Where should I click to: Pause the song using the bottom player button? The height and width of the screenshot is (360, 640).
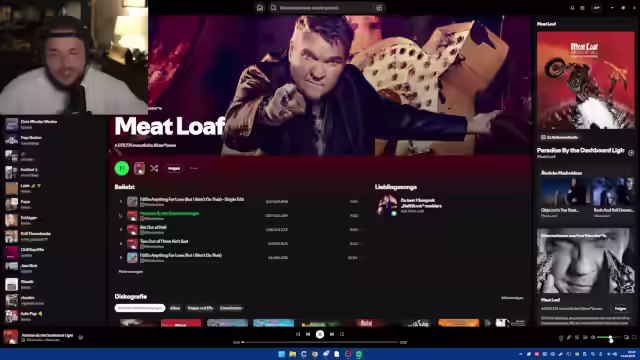click(320, 334)
